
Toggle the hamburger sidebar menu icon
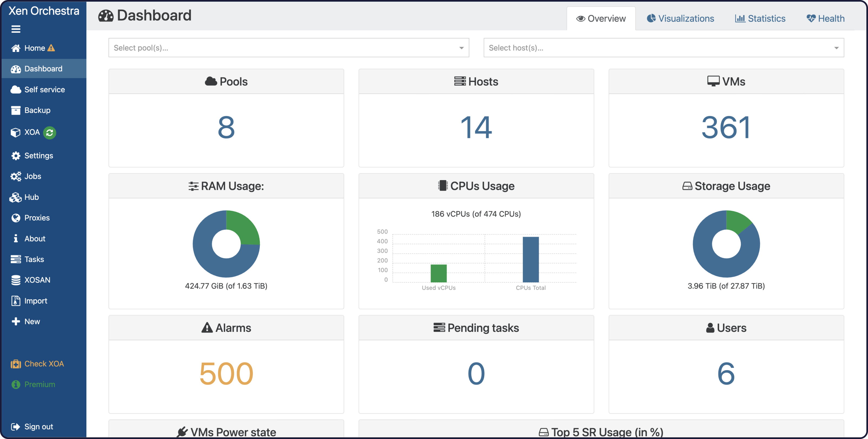16,29
